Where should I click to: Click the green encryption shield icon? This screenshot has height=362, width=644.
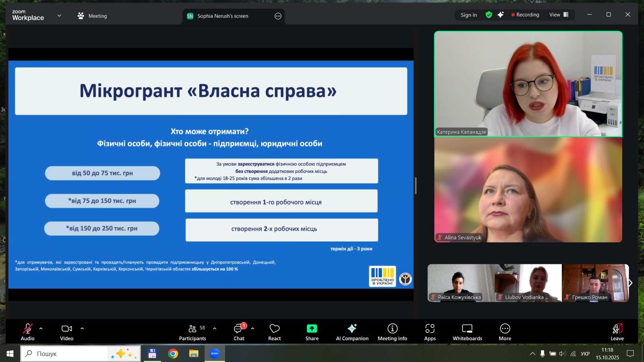[x=489, y=15]
